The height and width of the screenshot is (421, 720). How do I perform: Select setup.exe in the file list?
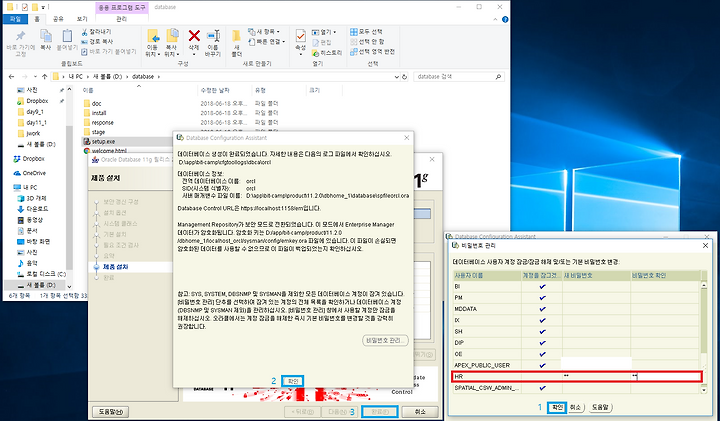coord(103,141)
